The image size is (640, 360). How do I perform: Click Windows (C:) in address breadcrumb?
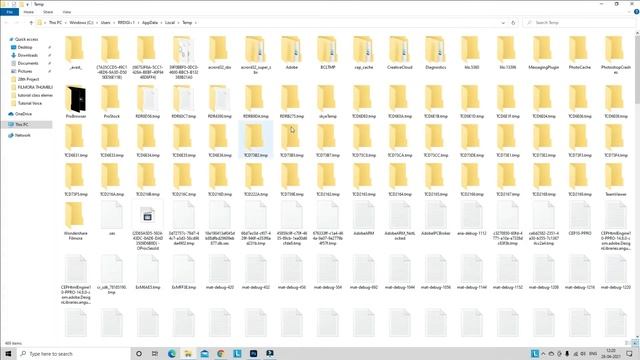coord(81,22)
